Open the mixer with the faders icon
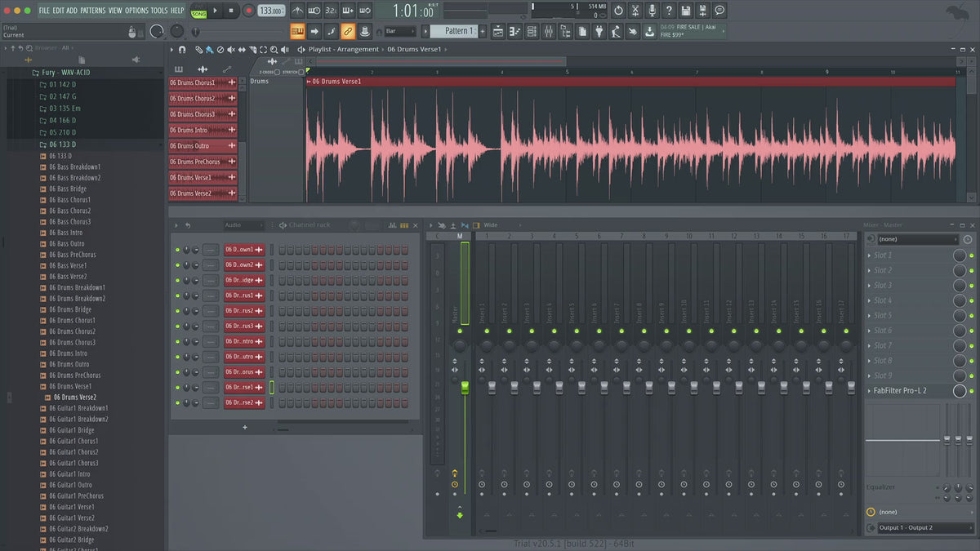Image resolution: width=980 pixels, height=551 pixels. point(548,31)
